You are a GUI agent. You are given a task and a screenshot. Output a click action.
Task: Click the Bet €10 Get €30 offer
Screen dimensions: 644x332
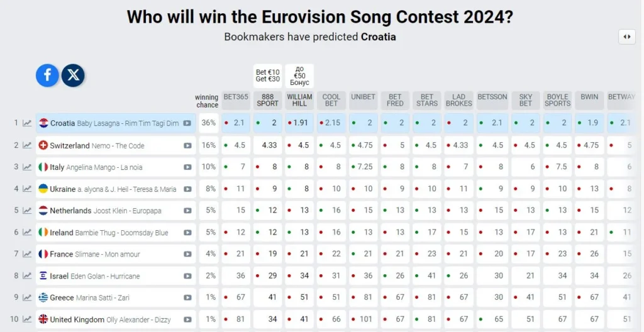point(267,75)
